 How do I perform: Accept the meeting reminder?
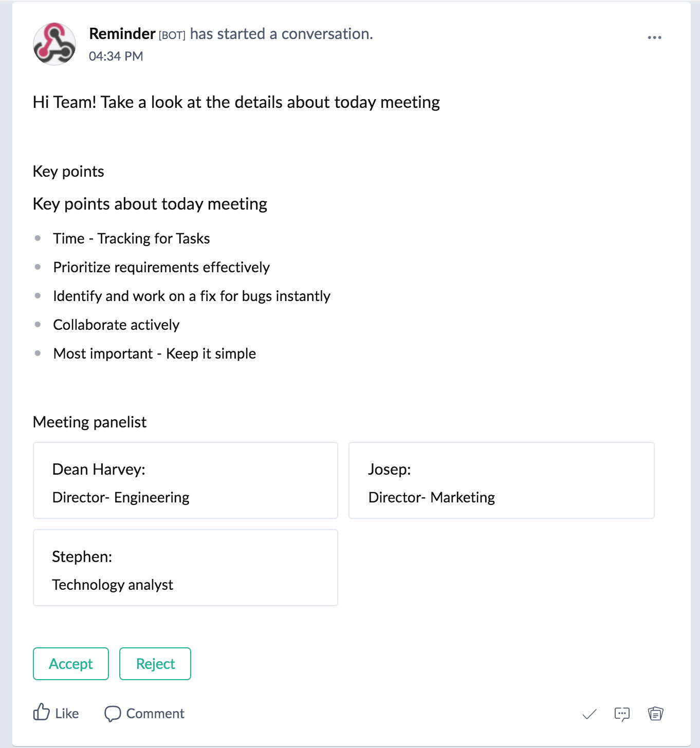pos(71,664)
